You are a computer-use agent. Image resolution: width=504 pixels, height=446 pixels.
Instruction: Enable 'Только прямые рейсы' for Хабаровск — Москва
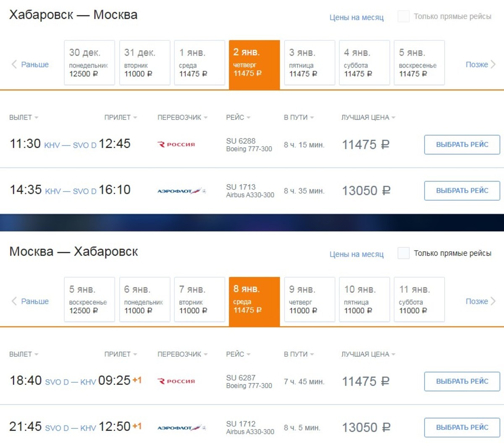pyautogui.click(x=404, y=16)
